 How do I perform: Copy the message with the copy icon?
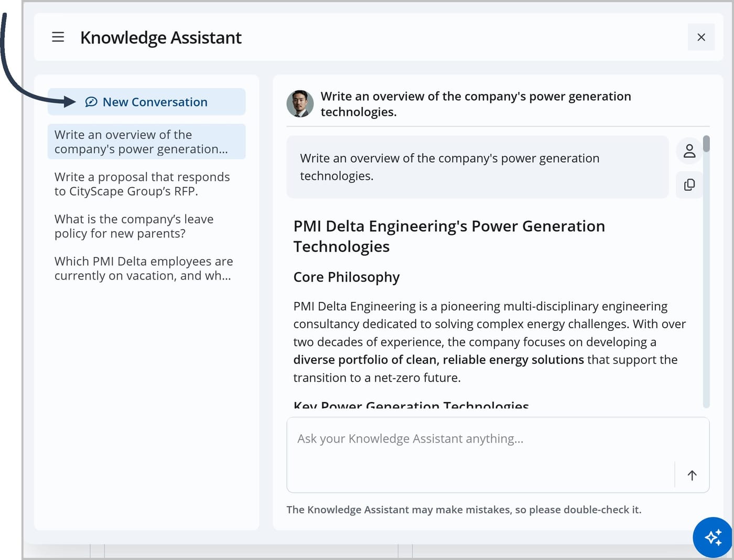[689, 185]
